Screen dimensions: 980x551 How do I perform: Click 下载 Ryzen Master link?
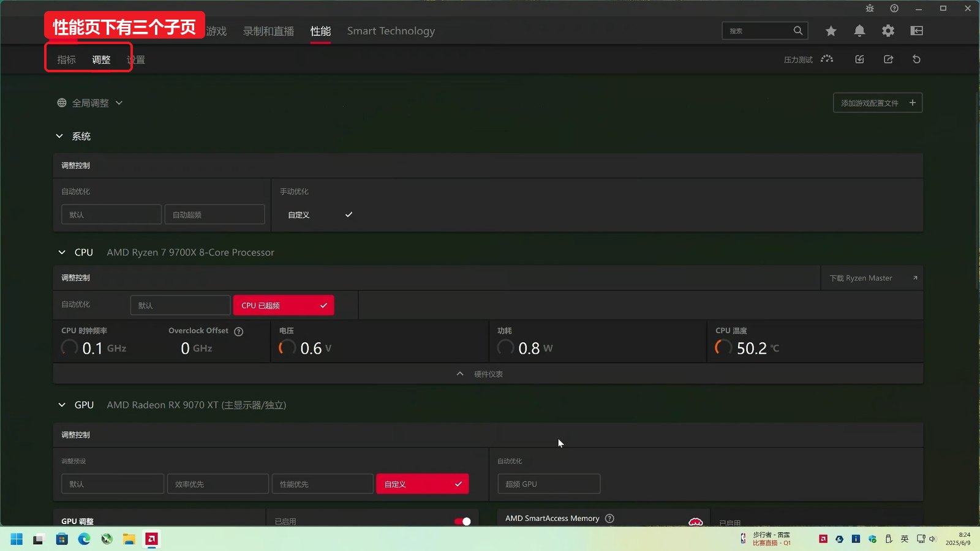coord(872,278)
